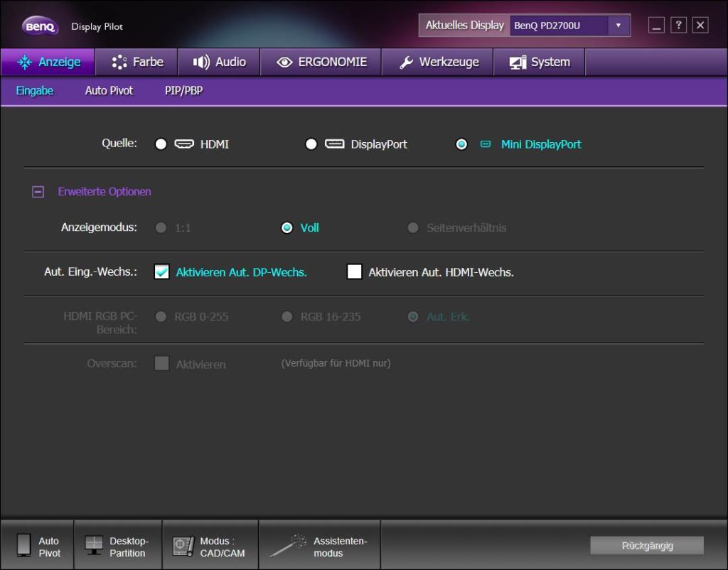Select Aut. Erk. range radio button
Screen dimensions: 728x570
point(413,316)
